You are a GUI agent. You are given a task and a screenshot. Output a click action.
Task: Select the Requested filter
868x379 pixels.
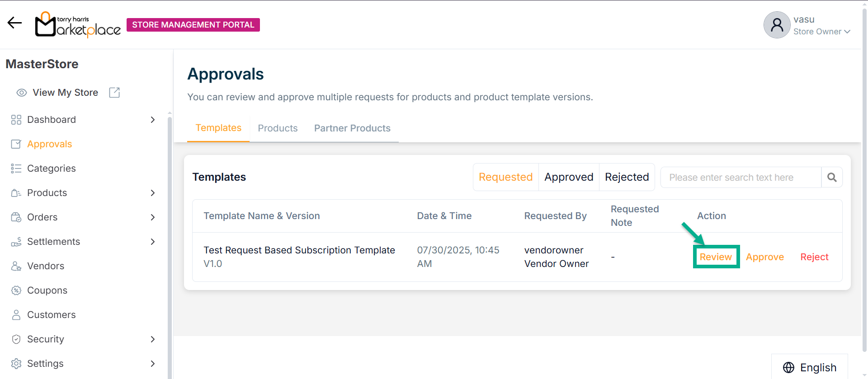tap(505, 177)
